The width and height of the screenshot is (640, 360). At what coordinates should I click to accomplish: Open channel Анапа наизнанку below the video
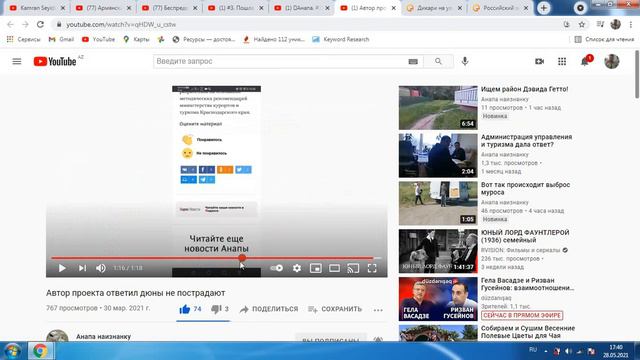[103, 337]
